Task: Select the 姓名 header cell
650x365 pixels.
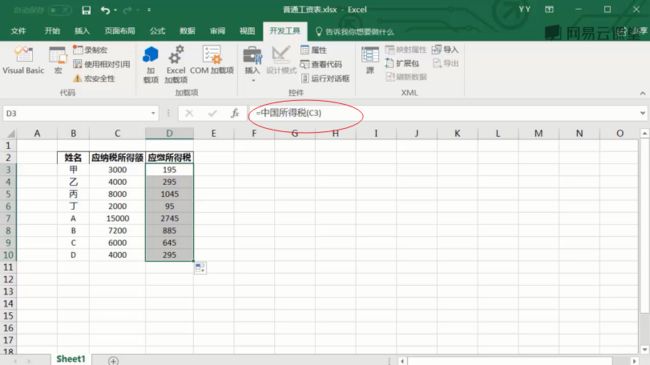Action: pos(73,158)
